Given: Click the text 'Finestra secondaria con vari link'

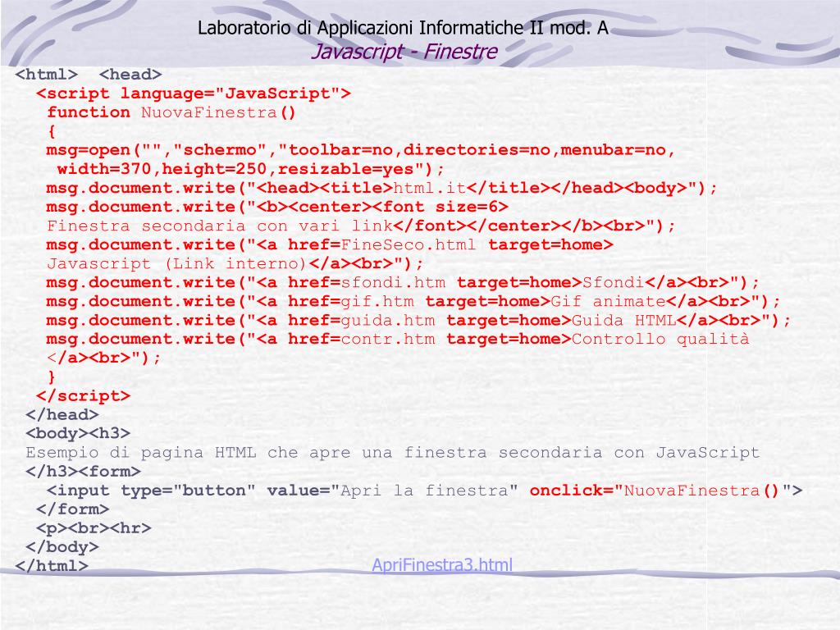Looking at the screenshot, I should [220, 226].
